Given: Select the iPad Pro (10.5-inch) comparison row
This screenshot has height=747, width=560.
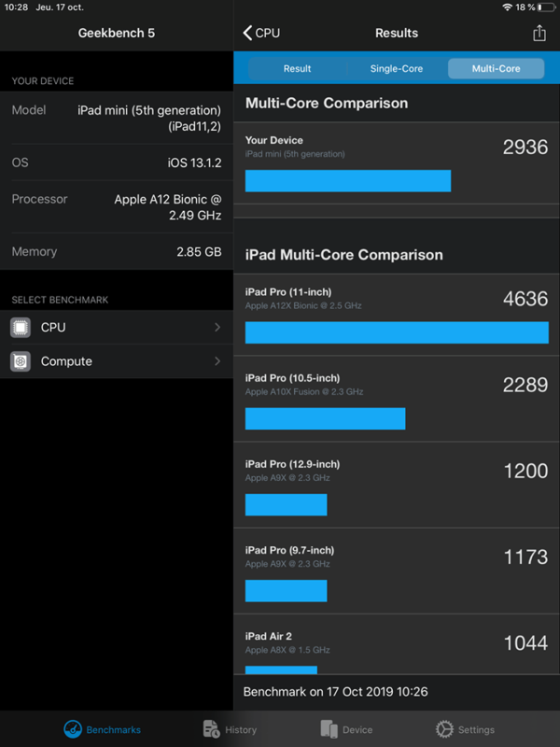Looking at the screenshot, I should click(x=396, y=401).
